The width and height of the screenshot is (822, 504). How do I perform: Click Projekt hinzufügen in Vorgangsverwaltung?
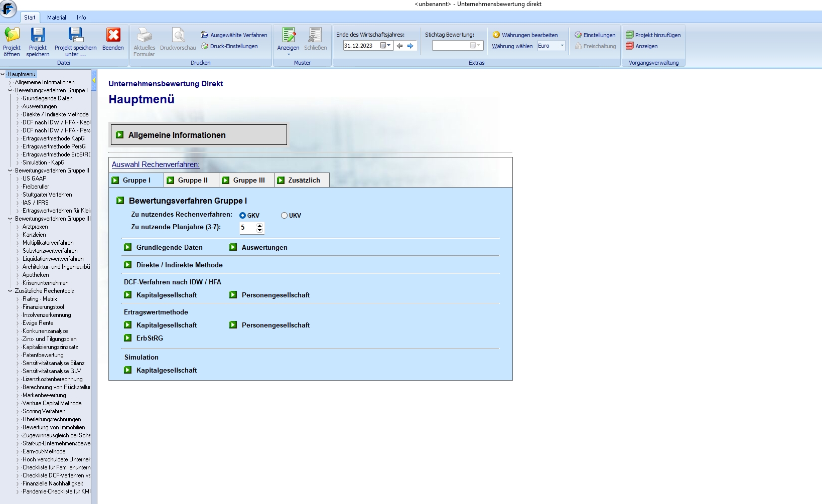point(653,35)
